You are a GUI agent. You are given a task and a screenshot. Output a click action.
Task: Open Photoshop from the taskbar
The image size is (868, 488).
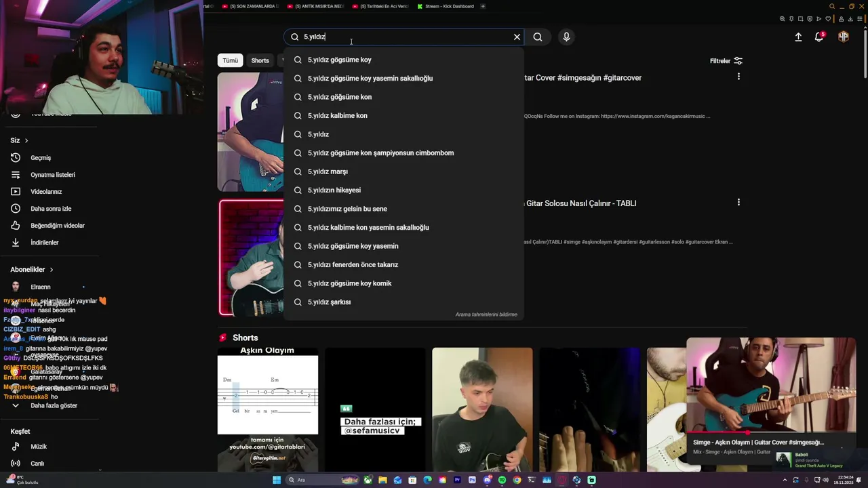(x=472, y=480)
